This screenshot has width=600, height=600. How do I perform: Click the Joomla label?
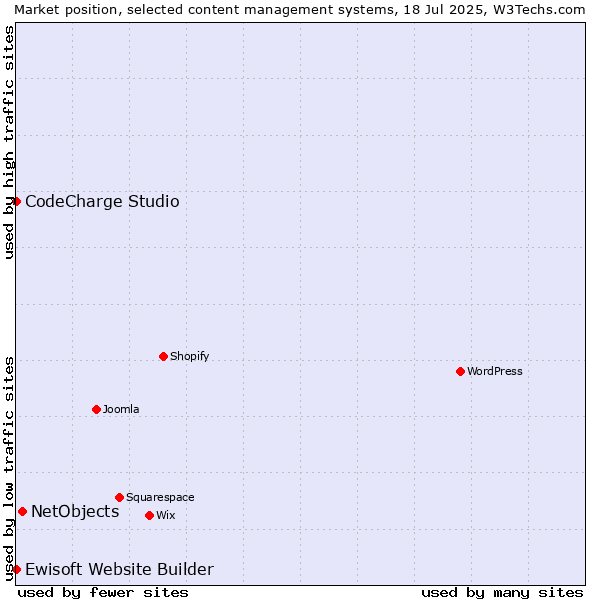click(x=121, y=409)
